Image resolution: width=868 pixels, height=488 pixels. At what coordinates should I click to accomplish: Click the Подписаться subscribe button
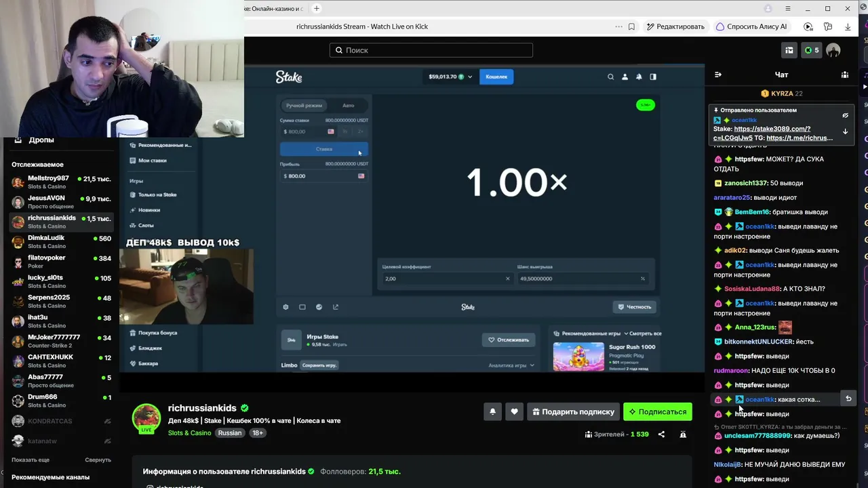tap(658, 411)
